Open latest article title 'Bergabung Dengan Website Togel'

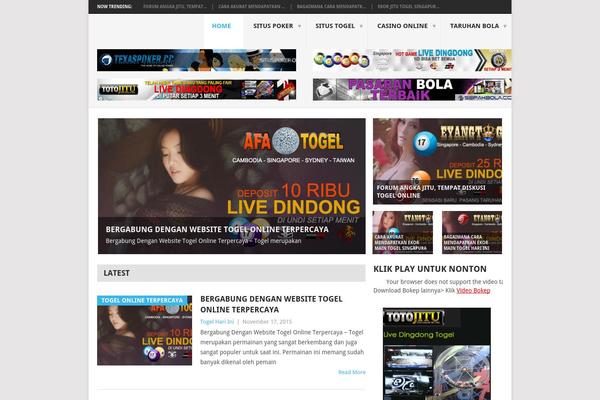coord(271,304)
